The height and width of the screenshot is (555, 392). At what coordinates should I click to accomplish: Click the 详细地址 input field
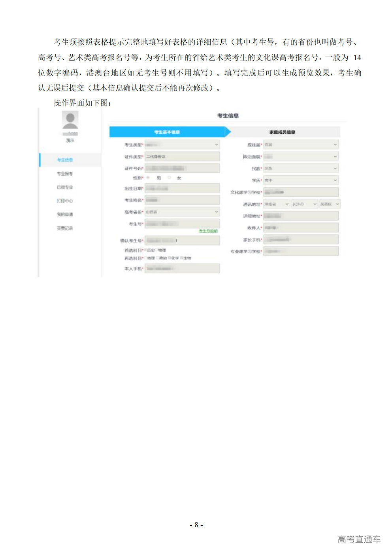(x=301, y=216)
